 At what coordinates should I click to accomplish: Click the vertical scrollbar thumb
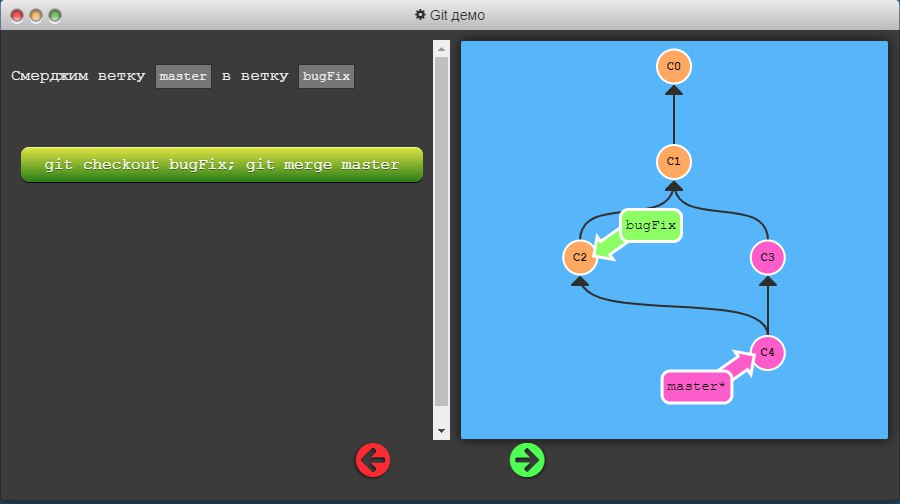[441, 231]
